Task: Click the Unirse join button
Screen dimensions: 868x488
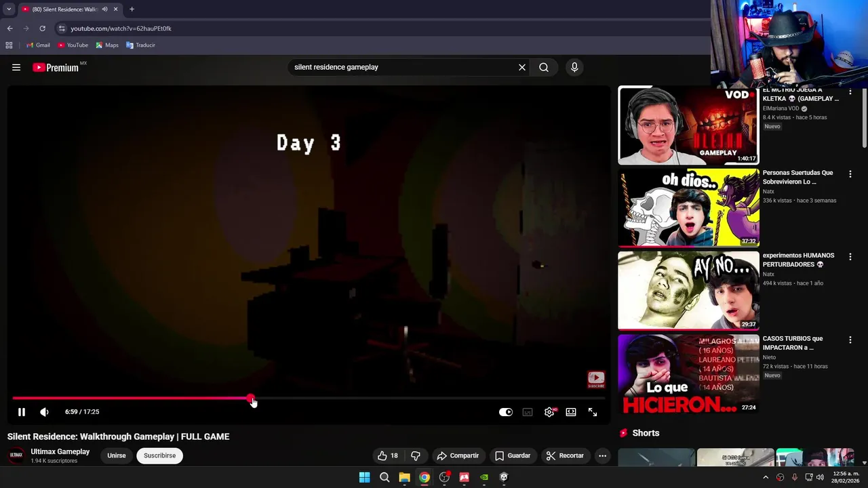Action: point(117,455)
